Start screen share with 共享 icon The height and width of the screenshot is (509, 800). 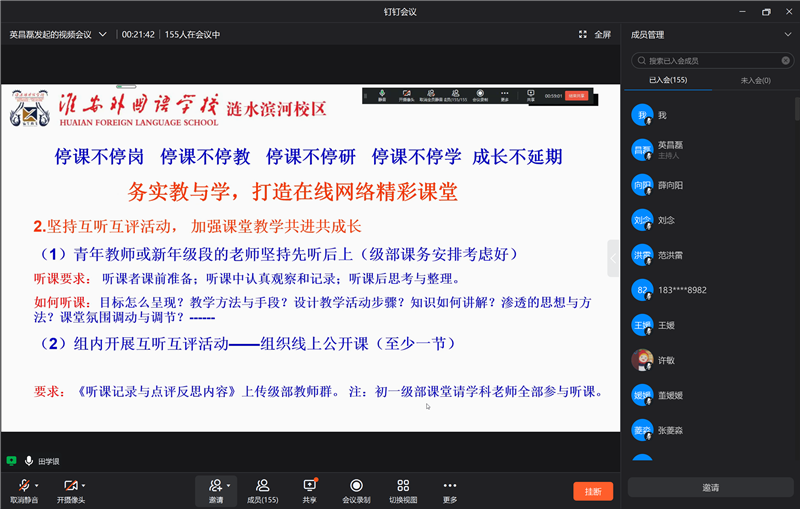309,486
